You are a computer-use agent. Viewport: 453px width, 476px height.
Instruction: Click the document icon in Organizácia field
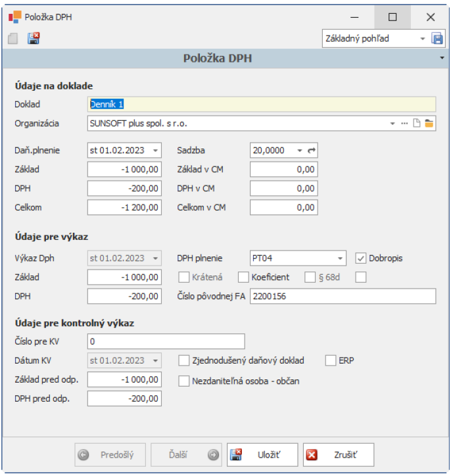click(x=416, y=123)
